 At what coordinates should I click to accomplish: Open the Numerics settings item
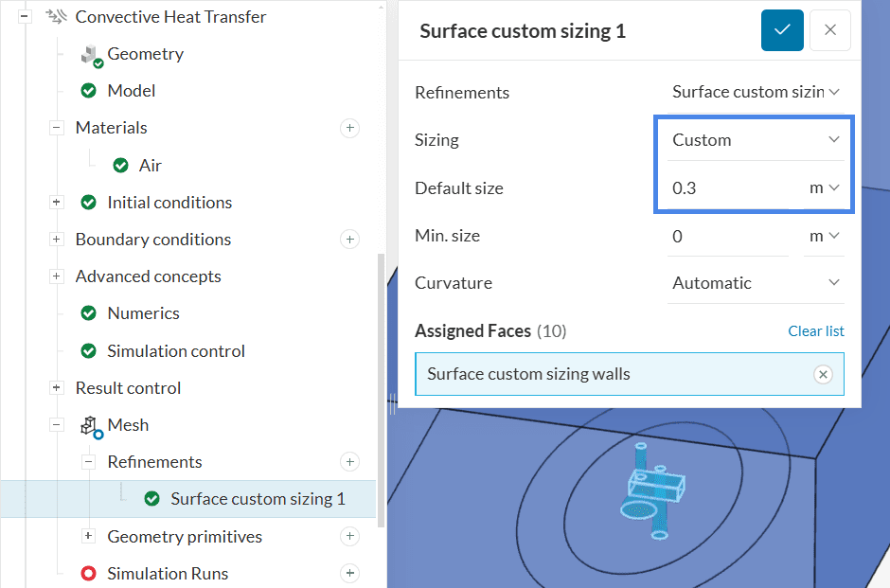pyautogui.click(x=143, y=313)
